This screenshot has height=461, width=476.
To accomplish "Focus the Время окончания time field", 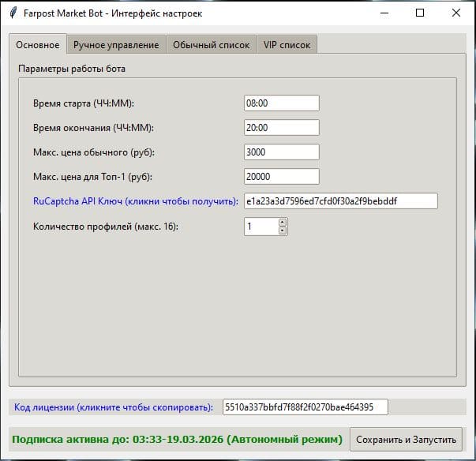I will pyautogui.click(x=281, y=128).
